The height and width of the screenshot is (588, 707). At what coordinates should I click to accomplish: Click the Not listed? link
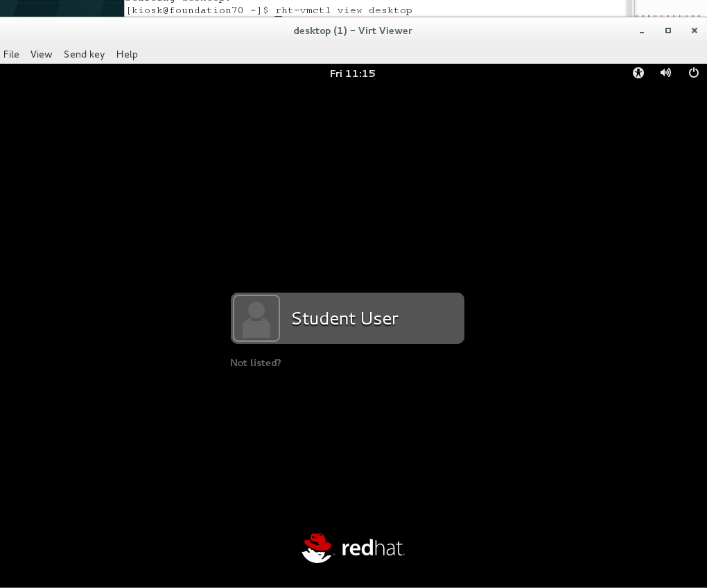coord(256,363)
